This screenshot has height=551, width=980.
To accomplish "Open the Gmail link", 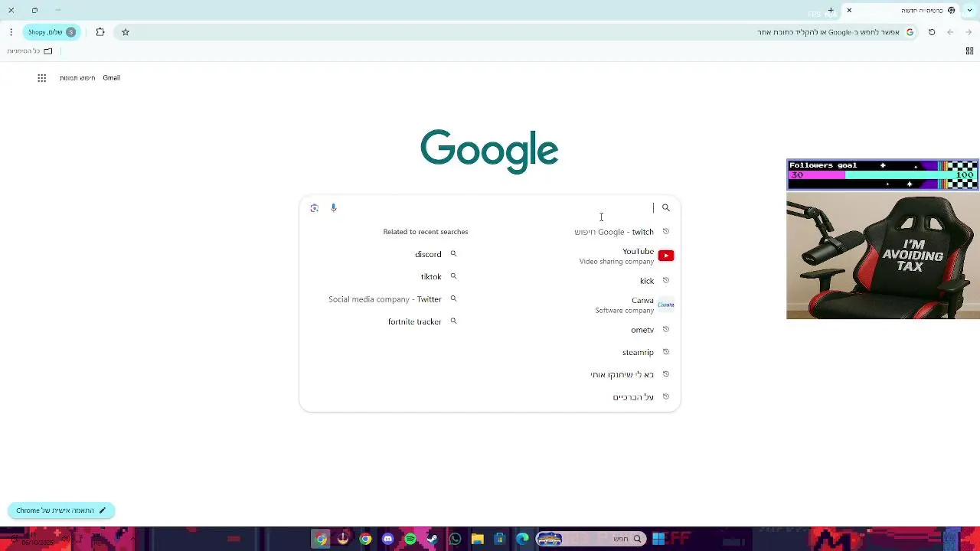I will pyautogui.click(x=112, y=78).
